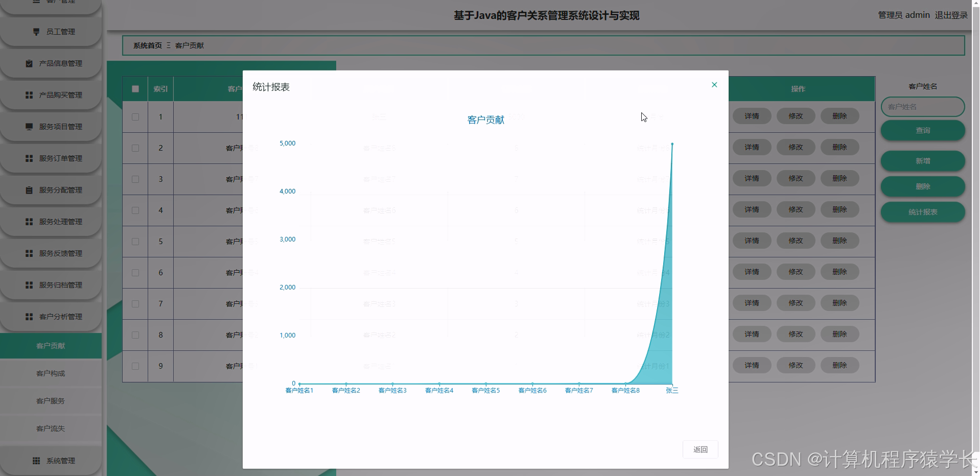The height and width of the screenshot is (476, 980).
Task: Check the checkbox for row 2
Action: (x=135, y=148)
